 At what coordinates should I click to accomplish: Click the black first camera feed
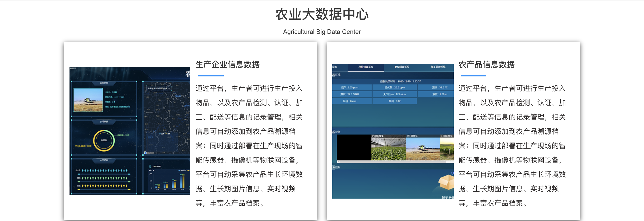pyautogui.click(x=354, y=147)
